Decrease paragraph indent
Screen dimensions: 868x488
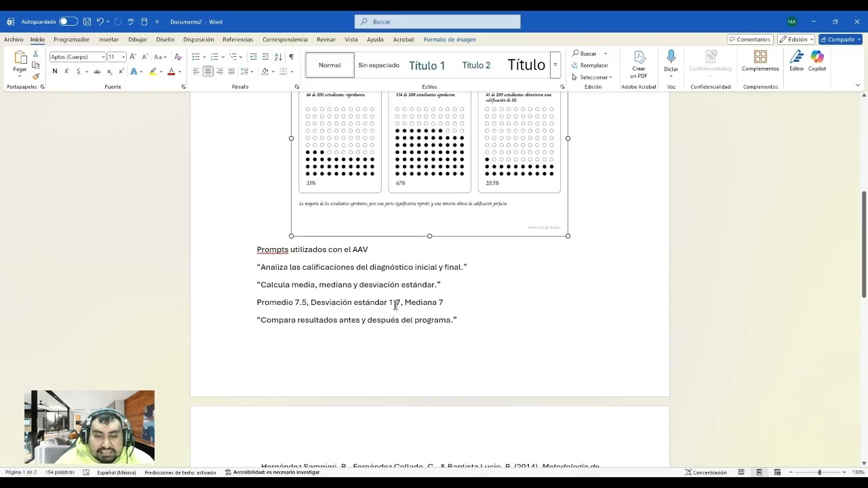pos(254,57)
